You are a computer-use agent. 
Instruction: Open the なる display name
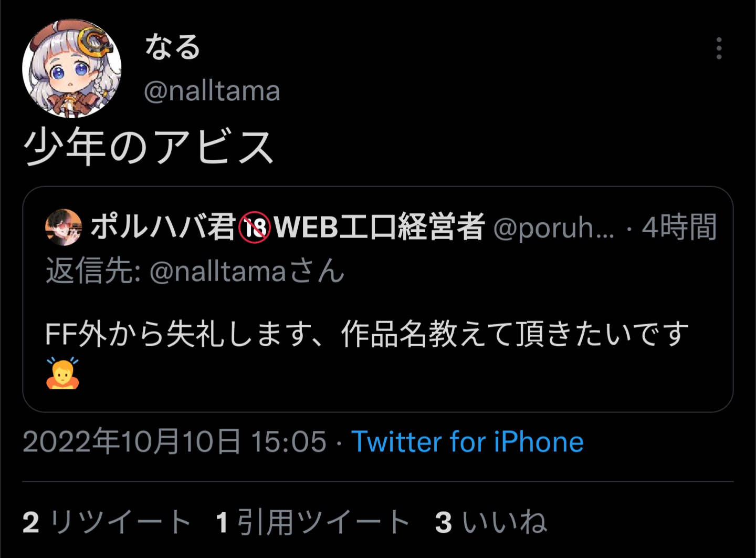pos(173,47)
